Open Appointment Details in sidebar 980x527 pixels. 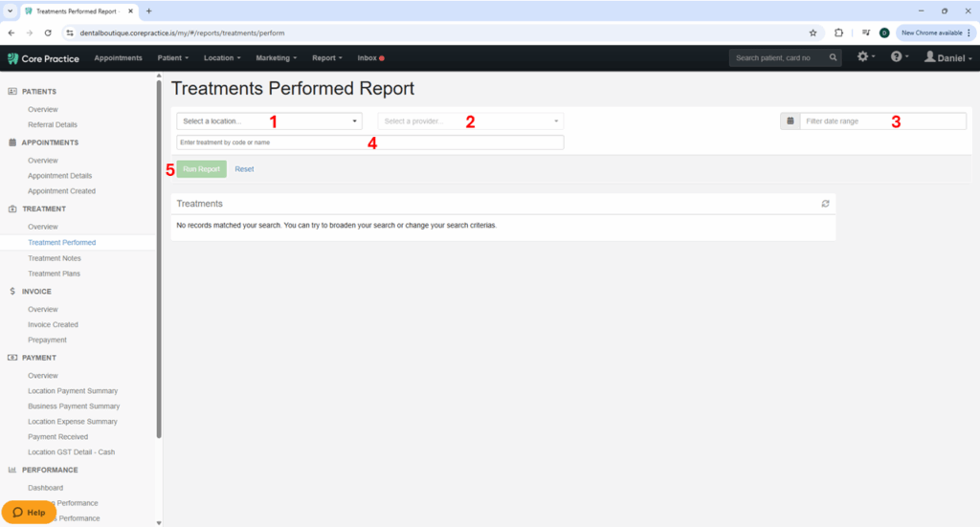59,175
